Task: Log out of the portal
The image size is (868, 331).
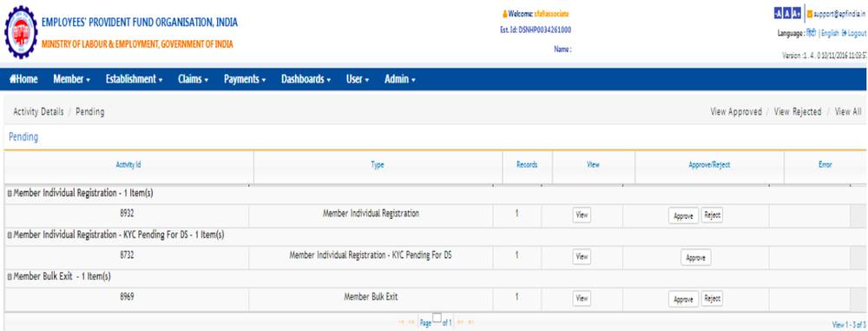Action: click(854, 33)
